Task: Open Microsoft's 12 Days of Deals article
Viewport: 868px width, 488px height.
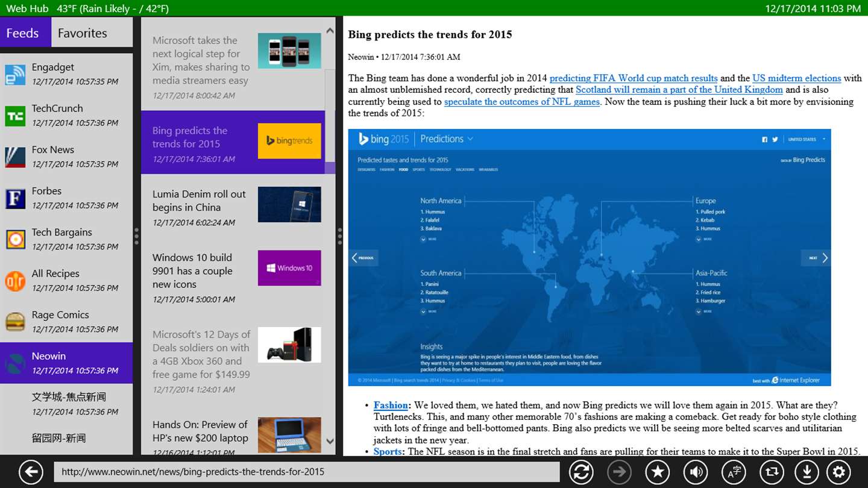Action: pyautogui.click(x=233, y=360)
